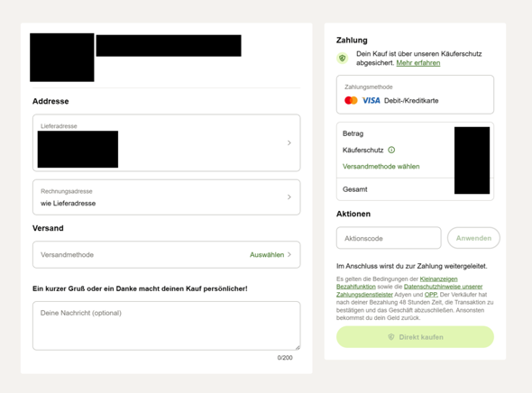Select the Debit-/Kreditkarte payment method
The width and height of the screenshot is (532, 393).
coord(415,95)
